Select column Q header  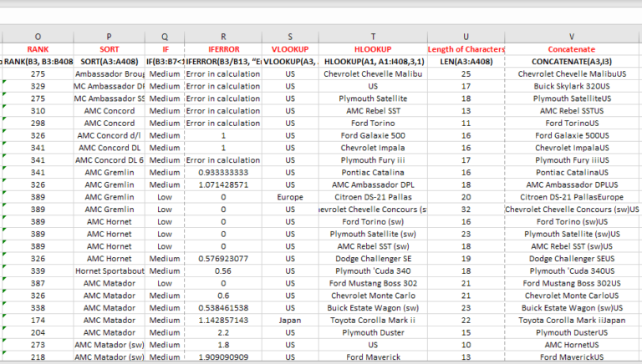tap(165, 37)
